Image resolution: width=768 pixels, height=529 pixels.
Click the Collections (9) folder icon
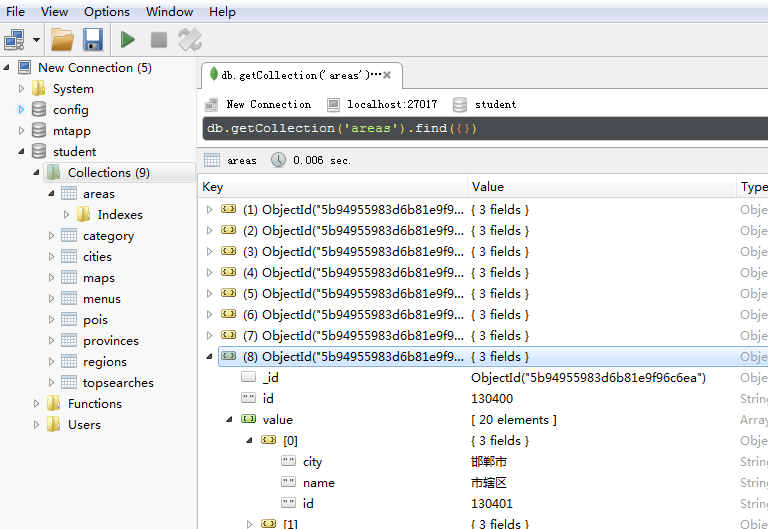pyautogui.click(x=53, y=172)
